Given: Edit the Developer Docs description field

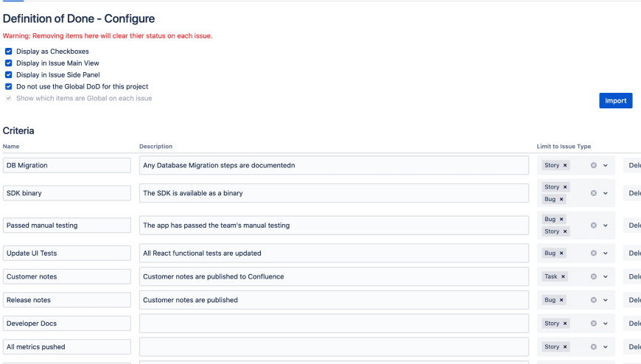Looking at the screenshot, I should pos(334,323).
